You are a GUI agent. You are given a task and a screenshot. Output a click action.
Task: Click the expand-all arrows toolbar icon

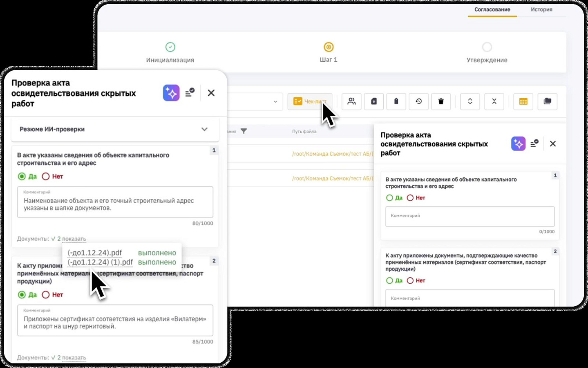pyautogui.click(x=470, y=101)
